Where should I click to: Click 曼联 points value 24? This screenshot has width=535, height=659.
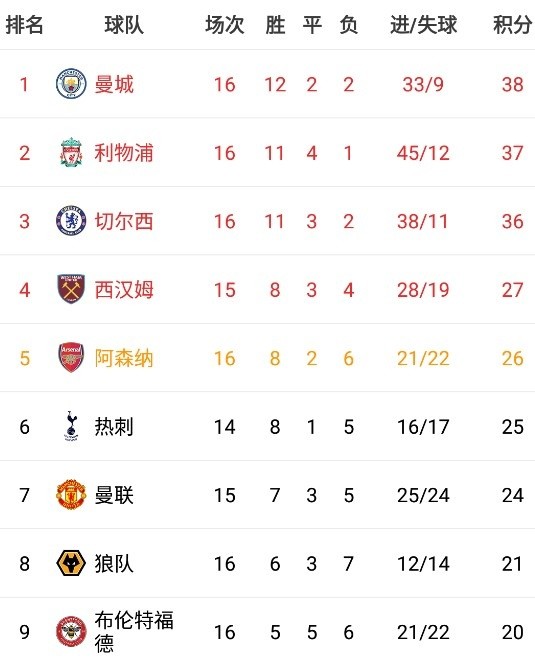512,495
